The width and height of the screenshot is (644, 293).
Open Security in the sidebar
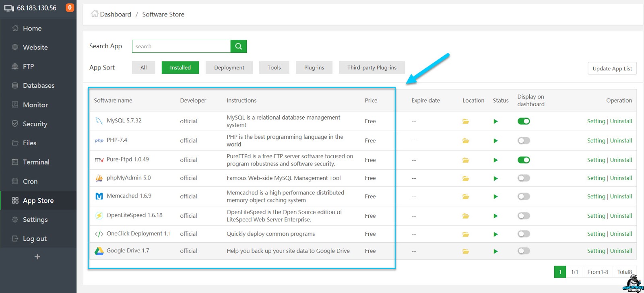coord(35,124)
